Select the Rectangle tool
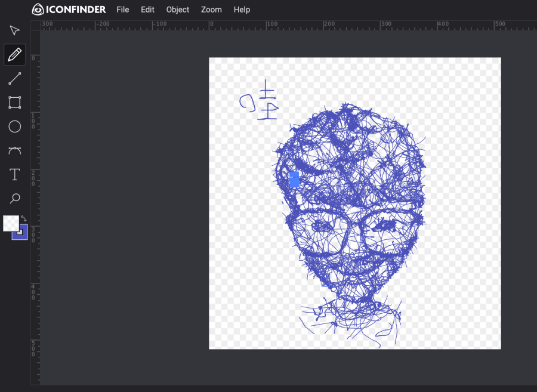 click(x=14, y=103)
